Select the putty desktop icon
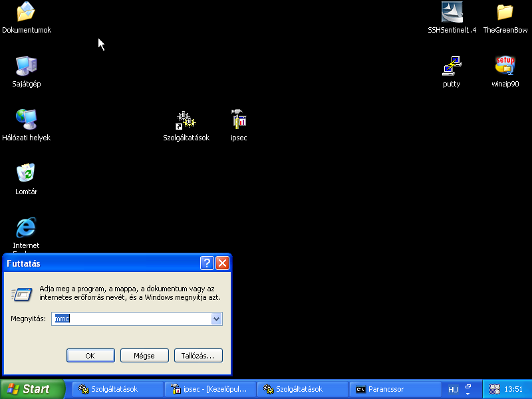The image size is (532, 399). (452, 65)
